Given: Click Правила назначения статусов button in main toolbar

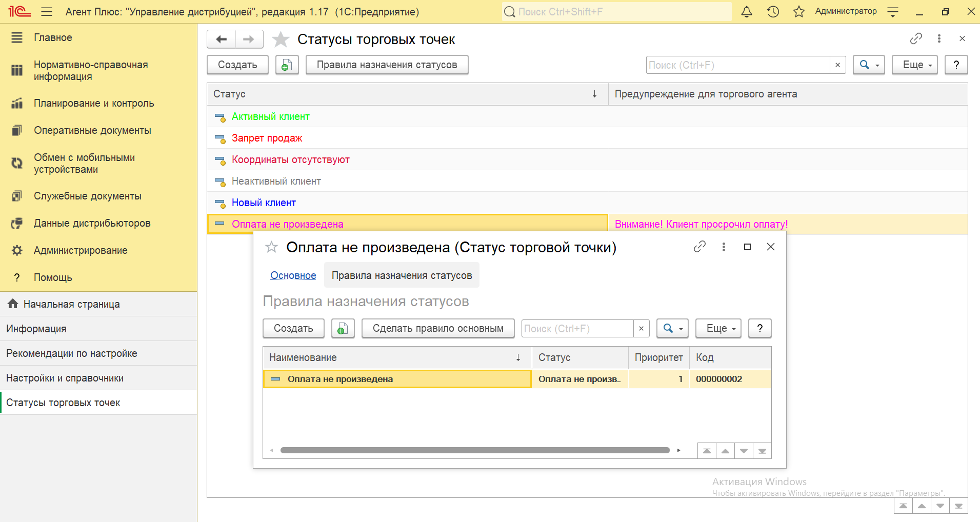Looking at the screenshot, I should point(387,65).
